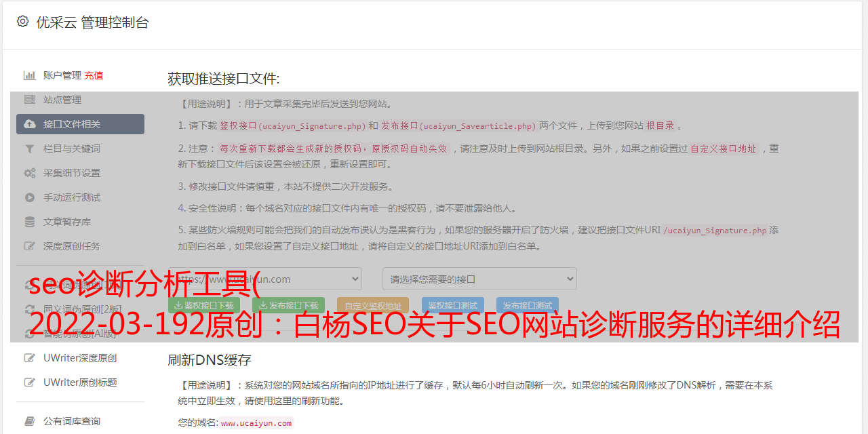Select 接口文件相关 in the sidebar
Screen dimensions: 868x434
coord(80,124)
